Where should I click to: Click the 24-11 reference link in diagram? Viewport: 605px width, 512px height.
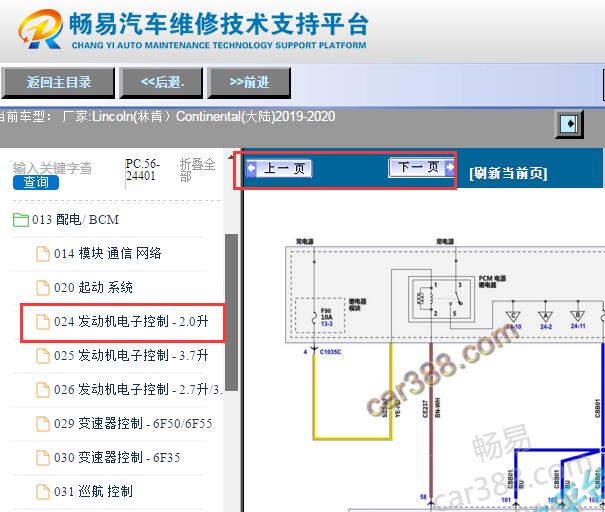coord(578,326)
